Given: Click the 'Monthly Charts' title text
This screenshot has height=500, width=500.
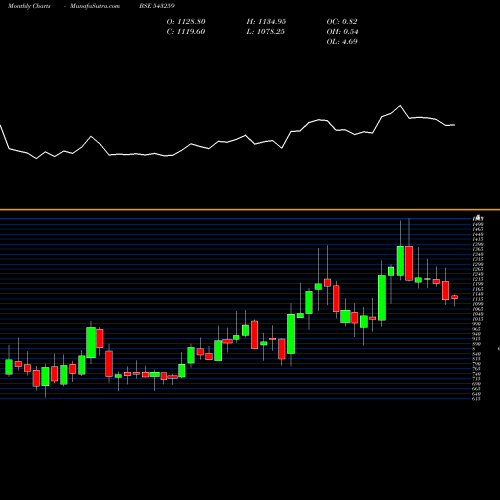Looking at the screenshot, I should [29, 6].
